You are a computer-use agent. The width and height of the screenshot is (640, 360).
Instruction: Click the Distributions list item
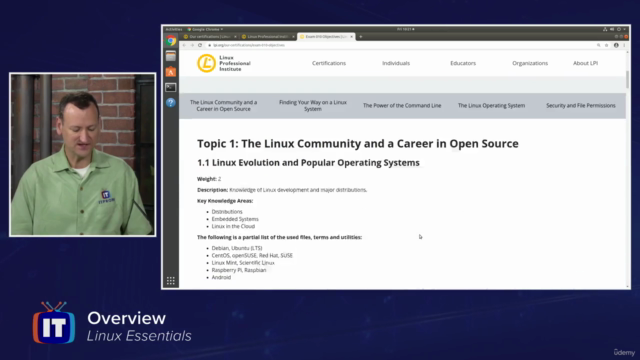pos(227,212)
